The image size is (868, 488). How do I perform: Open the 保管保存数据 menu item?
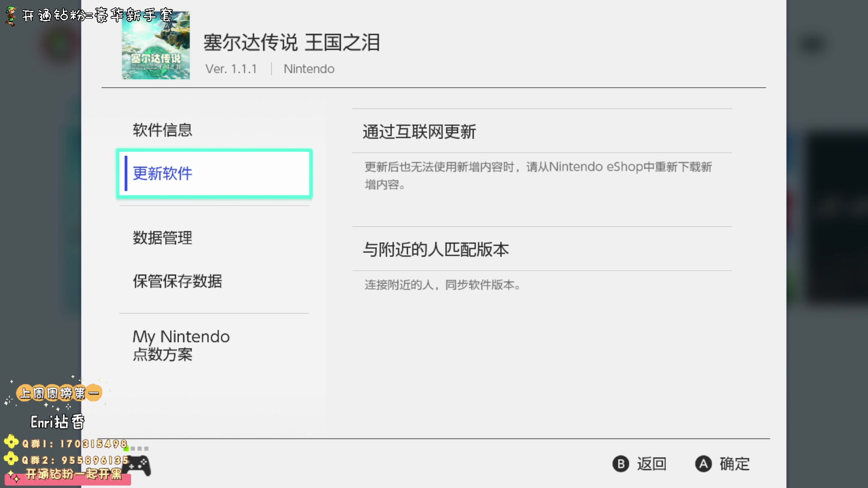click(x=214, y=281)
